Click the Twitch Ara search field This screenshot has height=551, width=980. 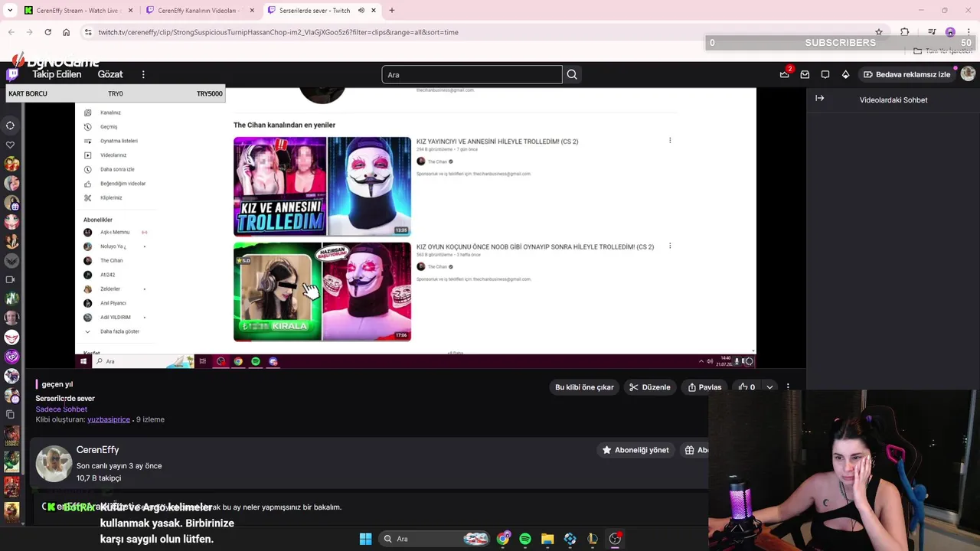point(472,74)
